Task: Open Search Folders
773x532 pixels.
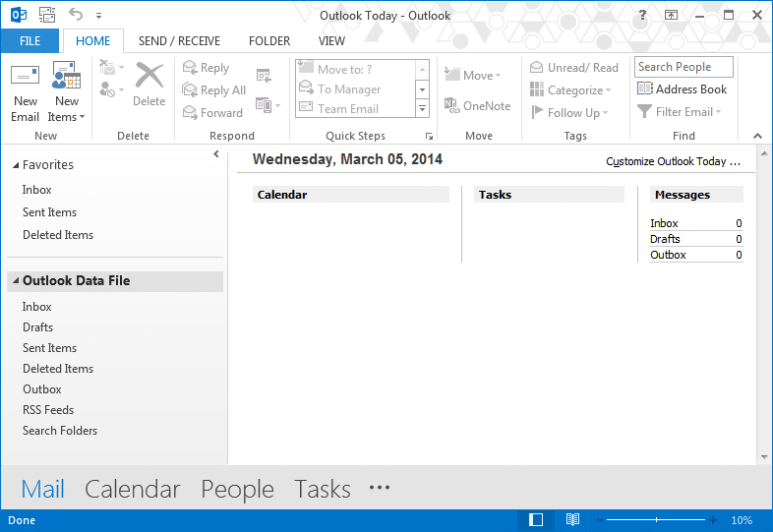Action: [x=60, y=431]
